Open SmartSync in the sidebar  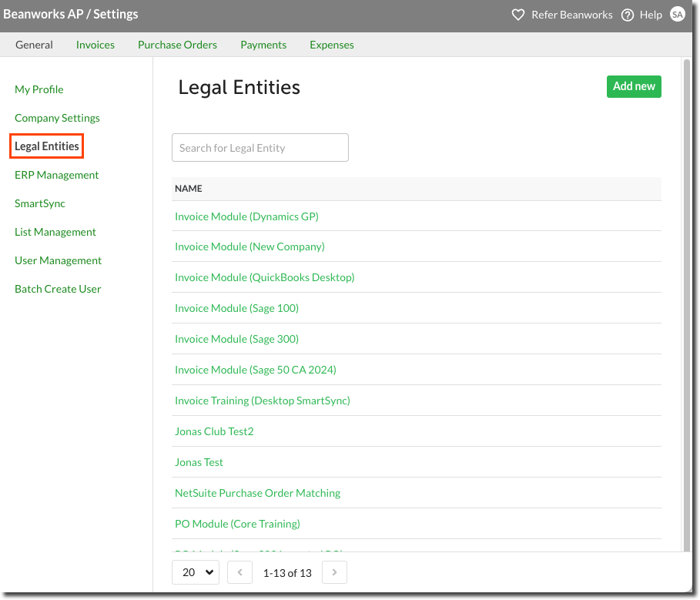pyautogui.click(x=40, y=203)
